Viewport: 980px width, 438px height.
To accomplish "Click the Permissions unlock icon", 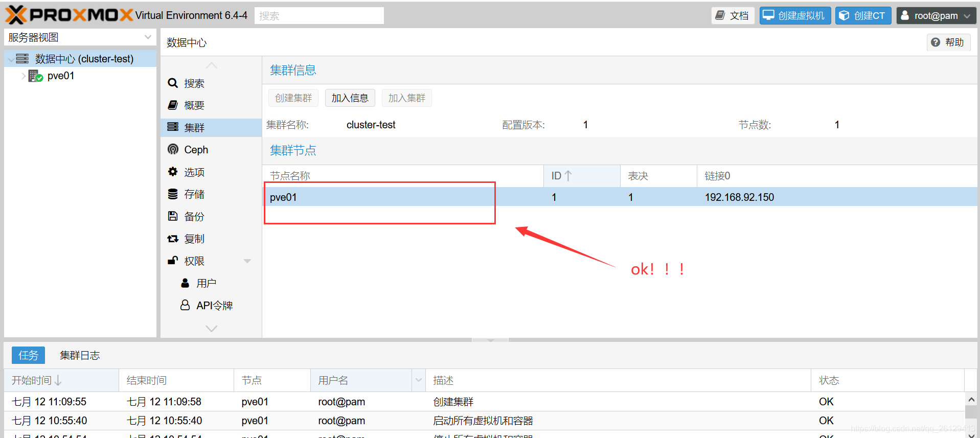I will click(173, 261).
